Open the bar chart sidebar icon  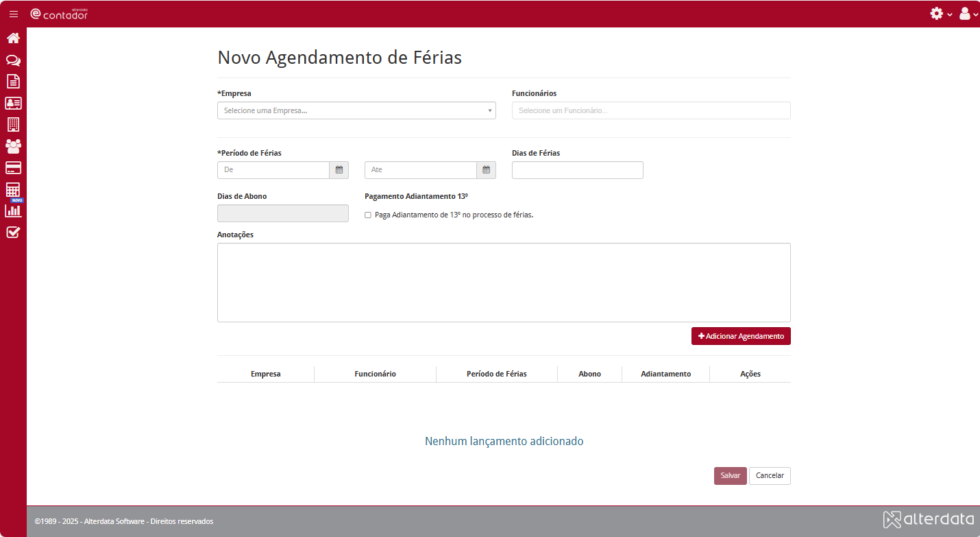click(x=13, y=211)
